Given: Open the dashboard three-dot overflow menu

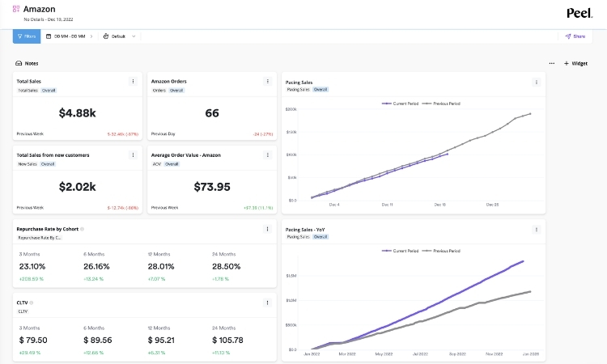Looking at the screenshot, I should pyautogui.click(x=552, y=63).
